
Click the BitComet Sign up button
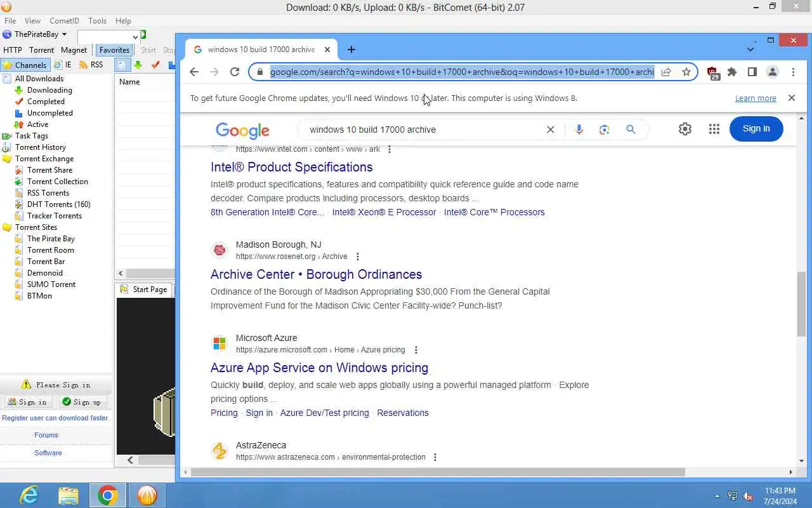pos(82,402)
